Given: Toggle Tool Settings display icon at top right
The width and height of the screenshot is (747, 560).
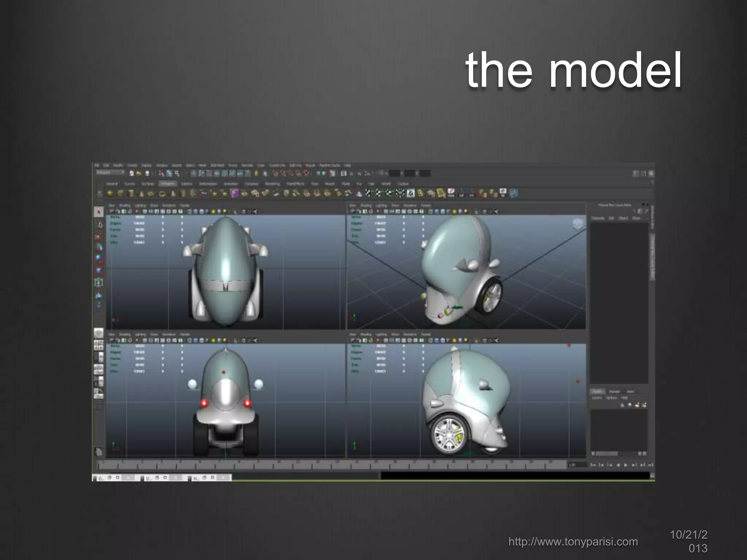Looking at the screenshot, I should click(x=643, y=174).
